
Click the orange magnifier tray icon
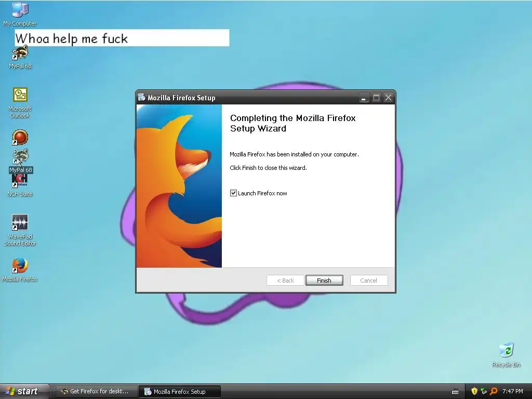tap(494, 391)
